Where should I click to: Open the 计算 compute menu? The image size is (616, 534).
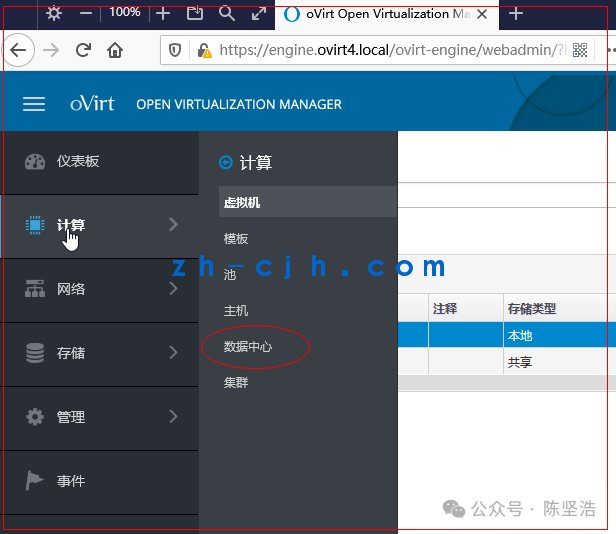click(99, 226)
